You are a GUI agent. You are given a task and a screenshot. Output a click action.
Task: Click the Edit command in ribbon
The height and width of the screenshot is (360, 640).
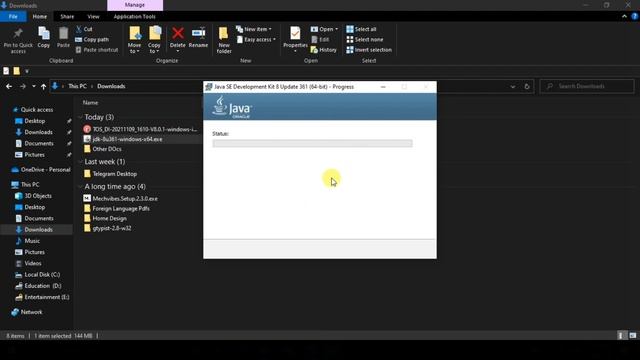click(320, 40)
